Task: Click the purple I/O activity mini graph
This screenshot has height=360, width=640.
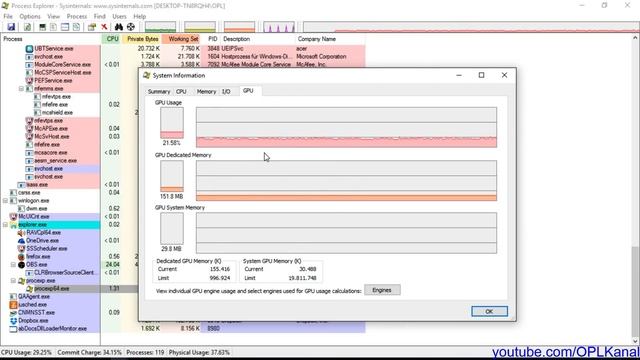Action: pos(279,27)
